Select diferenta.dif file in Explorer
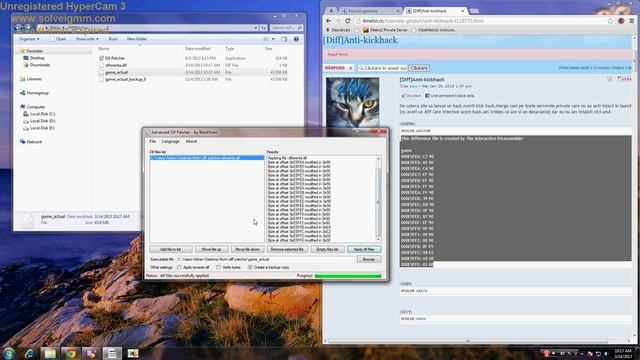Image resolution: width=640 pixels, height=360 pixels. click(116, 65)
